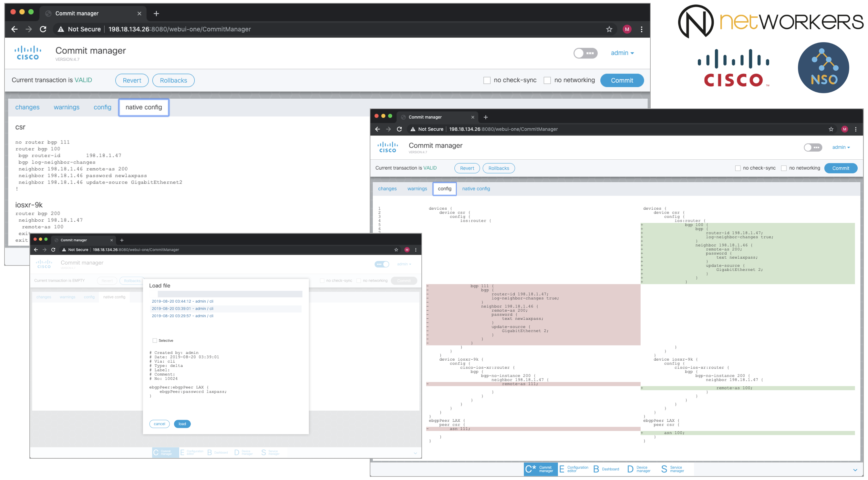Toggle the mode switch beside admin in top-left window
This screenshot has height=480, width=868.
pos(586,53)
